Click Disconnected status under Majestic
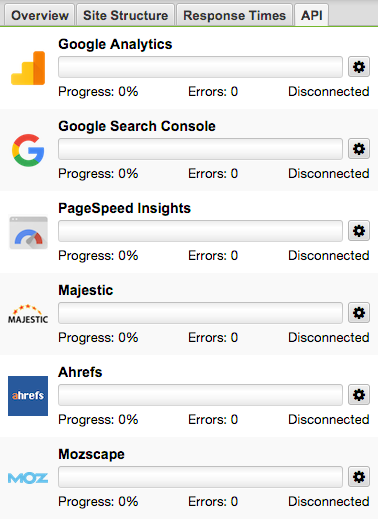This screenshot has height=520, width=378. (329, 337)
